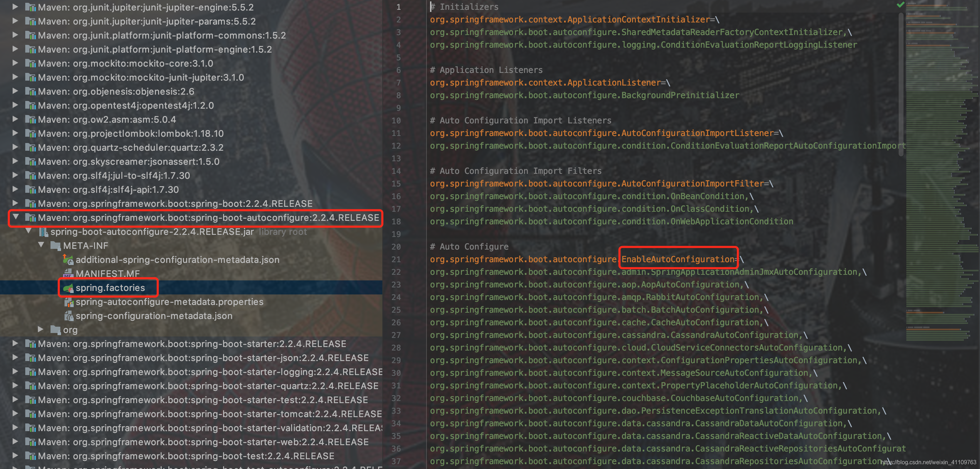Click the spring-boot-autoconfigure jar archive icon
Image resolution: width=980 pixels, height=469 pixels.
click(x=43, y=232)
